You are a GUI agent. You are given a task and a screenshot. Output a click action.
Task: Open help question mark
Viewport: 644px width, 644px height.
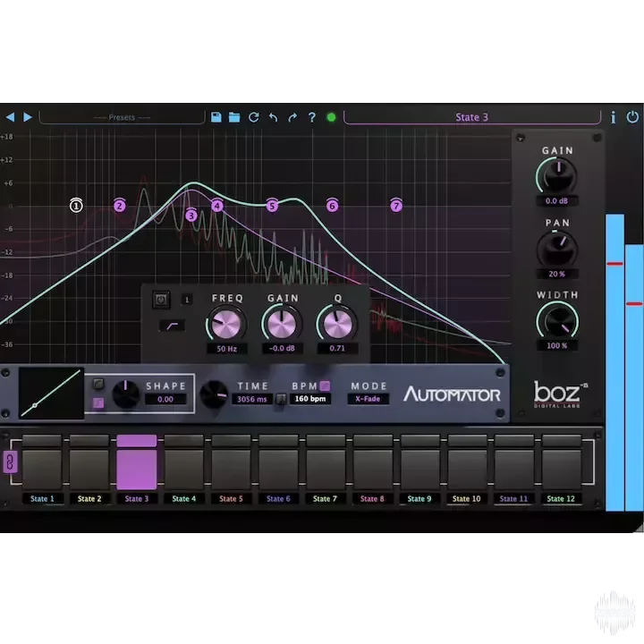pyautogui.click(x=312, y=117)
